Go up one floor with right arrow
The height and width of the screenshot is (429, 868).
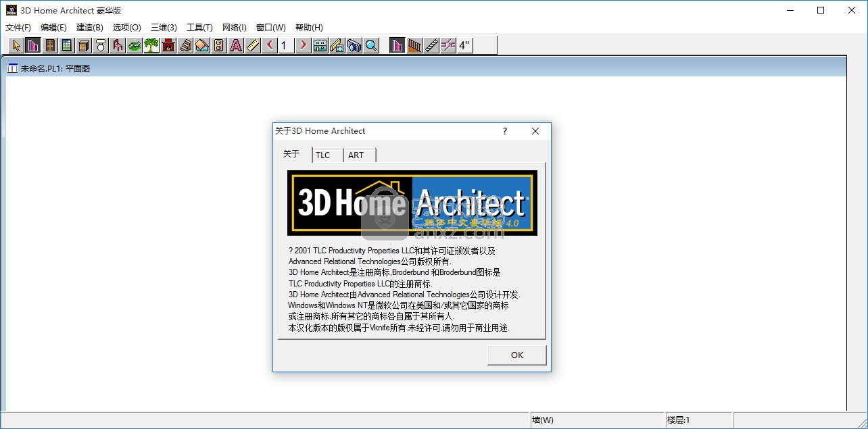[304, 45]
